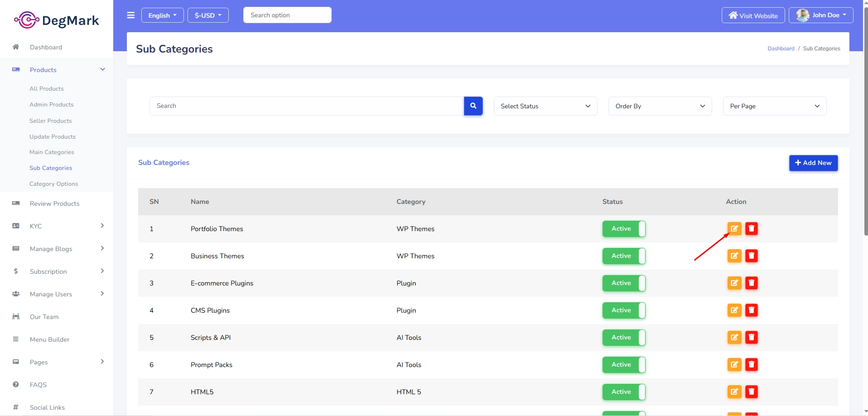Screen dimensions: 868x416
Task: Edit the Prompt Packs row
Action: point(734,364)
